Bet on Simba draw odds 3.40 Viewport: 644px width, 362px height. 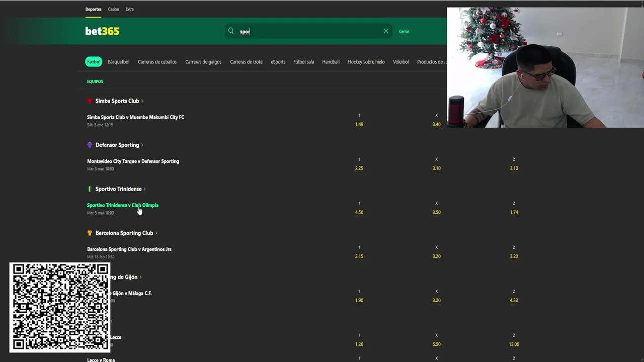pos(436,124)
